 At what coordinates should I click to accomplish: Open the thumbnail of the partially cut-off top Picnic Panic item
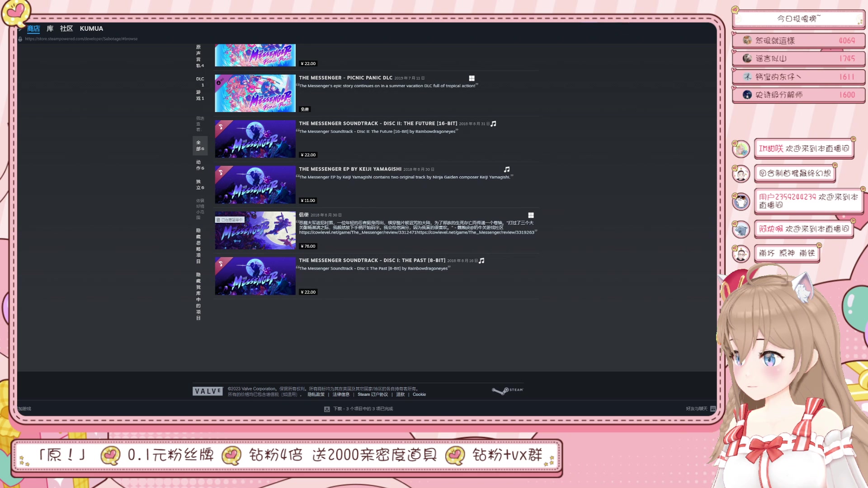click(255, 55)
